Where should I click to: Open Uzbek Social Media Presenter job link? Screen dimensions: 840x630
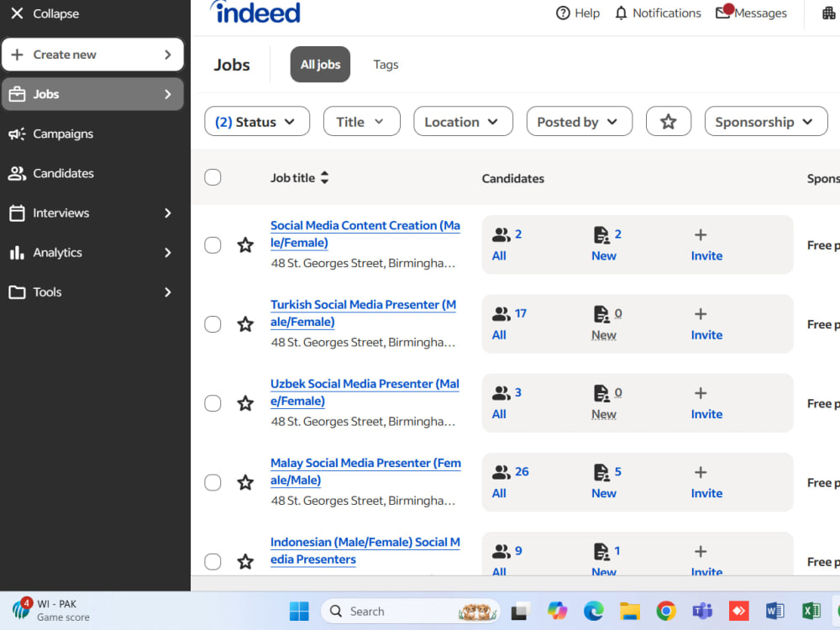tap(365, 392)
